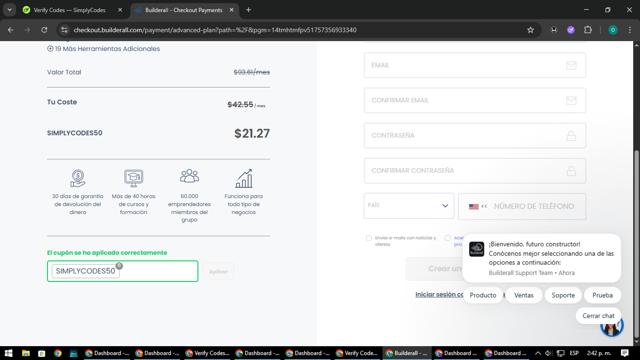Viewport: 640px width, 360px height.
Task: Click the lock icon in Confirmar Contraseña field
Action: pos(571,171)
